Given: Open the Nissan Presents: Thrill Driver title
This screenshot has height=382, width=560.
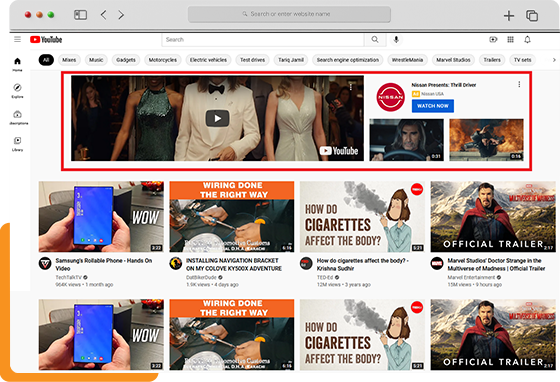Looking at the screenshot, I should (x=444, y=85).
